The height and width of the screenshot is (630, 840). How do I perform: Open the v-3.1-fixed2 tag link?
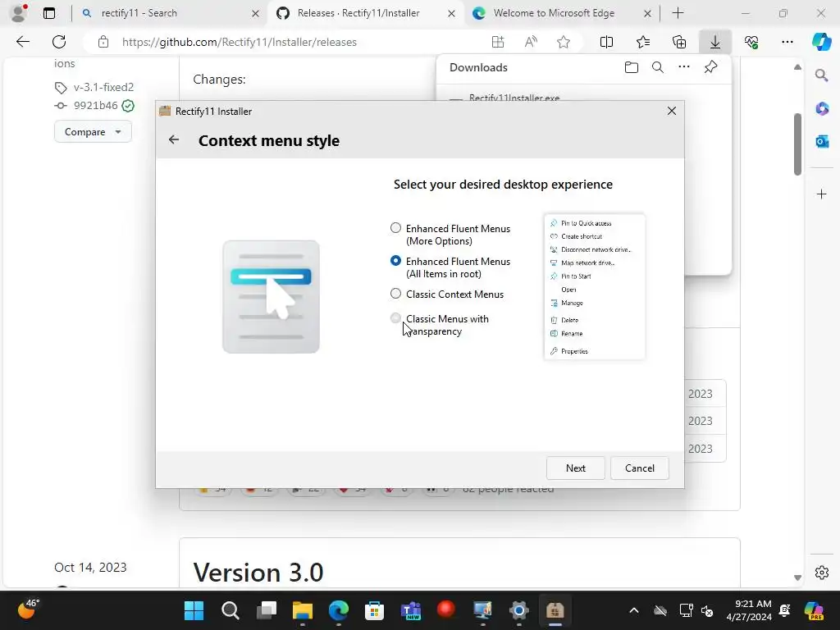[104, 87]
